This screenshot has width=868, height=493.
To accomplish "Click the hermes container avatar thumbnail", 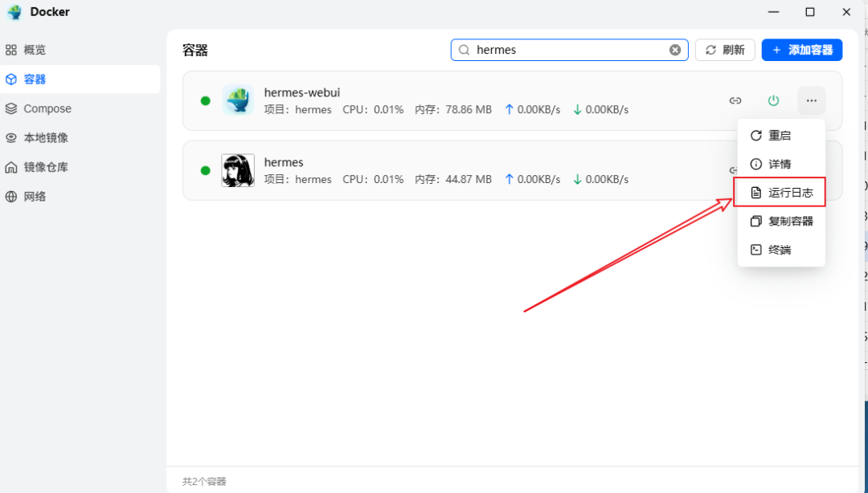I will pos(238,170).
